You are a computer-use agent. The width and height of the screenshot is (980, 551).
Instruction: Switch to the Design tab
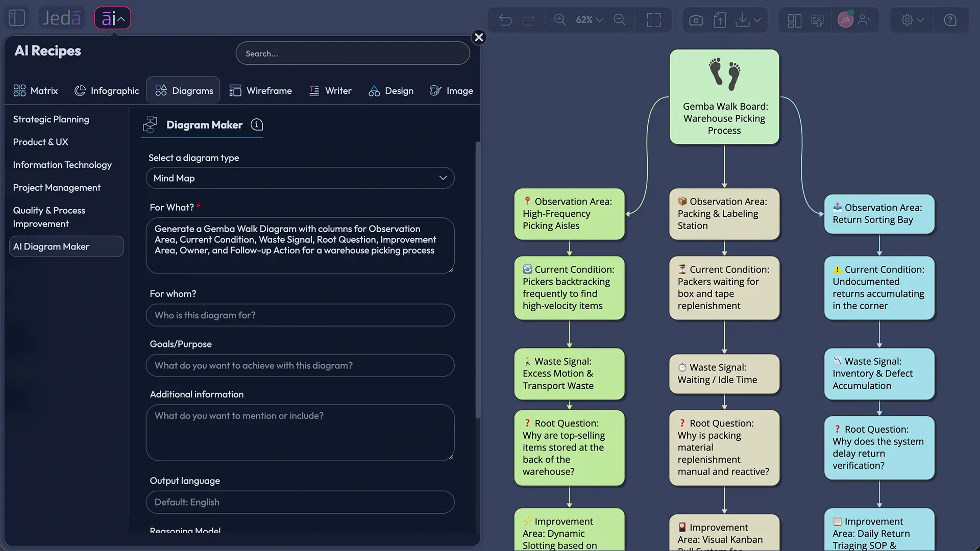(x=391, y=91)
